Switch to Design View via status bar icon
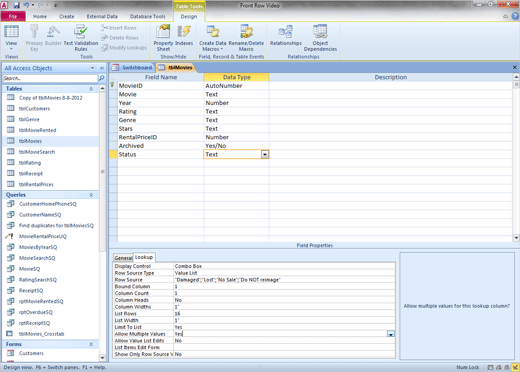Screen dimensions: 520x372 pyautogui.click(x=515, y=367)
